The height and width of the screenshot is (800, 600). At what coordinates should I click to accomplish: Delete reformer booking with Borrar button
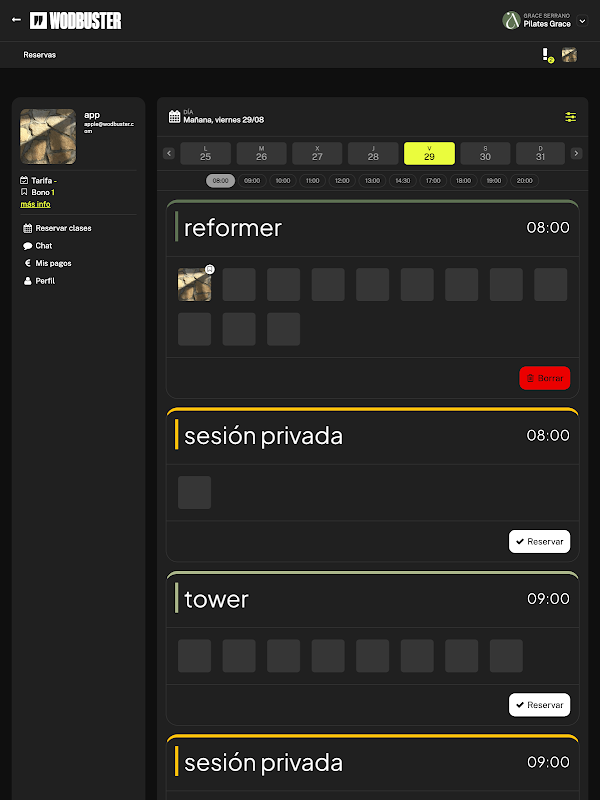click(545, 378)
